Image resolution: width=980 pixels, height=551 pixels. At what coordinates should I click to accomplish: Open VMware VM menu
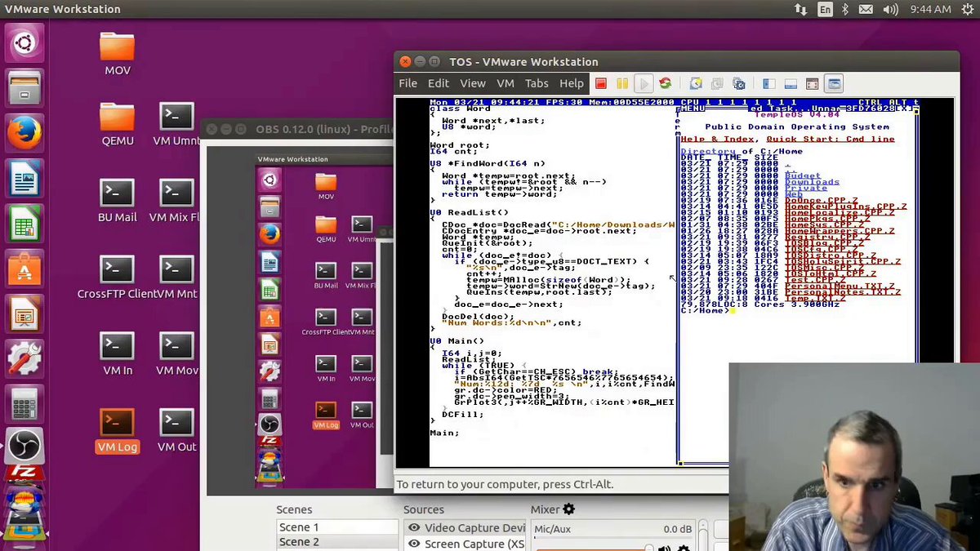tap(506, 83)
